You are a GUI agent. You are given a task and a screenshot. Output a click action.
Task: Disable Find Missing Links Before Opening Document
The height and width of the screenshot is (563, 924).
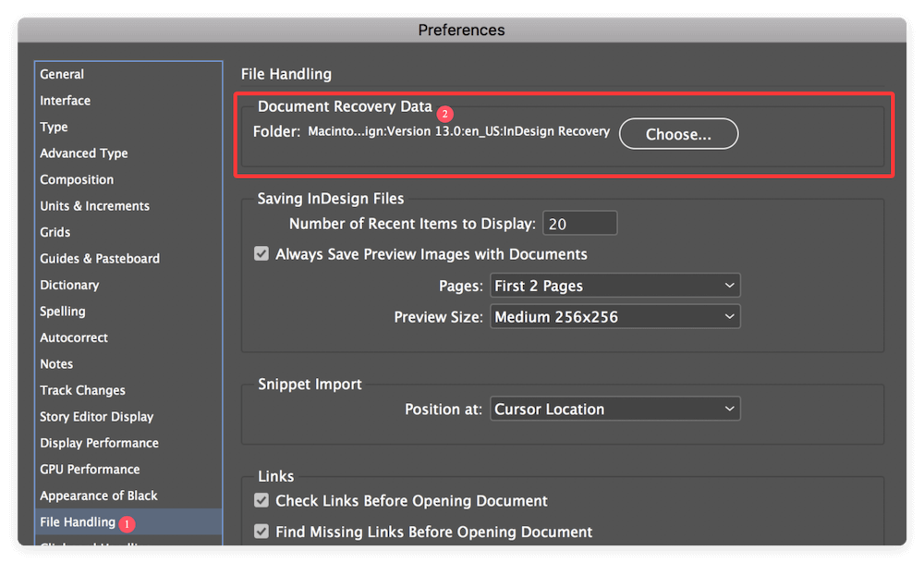(x=261, y=532)
